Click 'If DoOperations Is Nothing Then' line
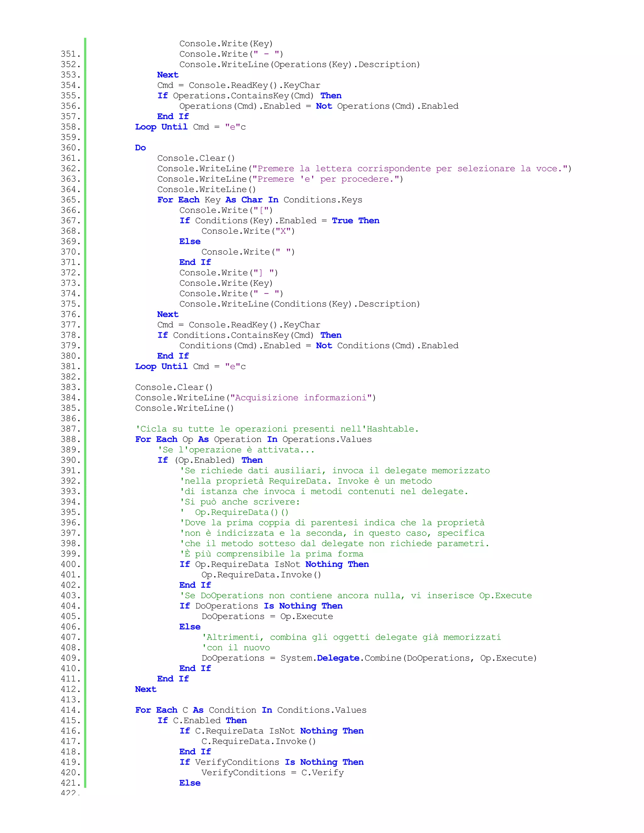Image resolution: width=644 pixels, height=833 pixels. (261, 606)
